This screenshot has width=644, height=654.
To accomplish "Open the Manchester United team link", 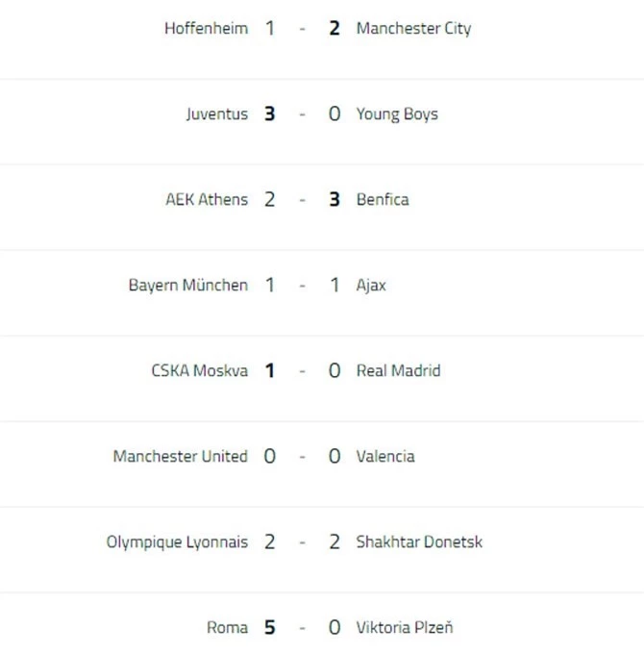I will click(x=180, y=456).
